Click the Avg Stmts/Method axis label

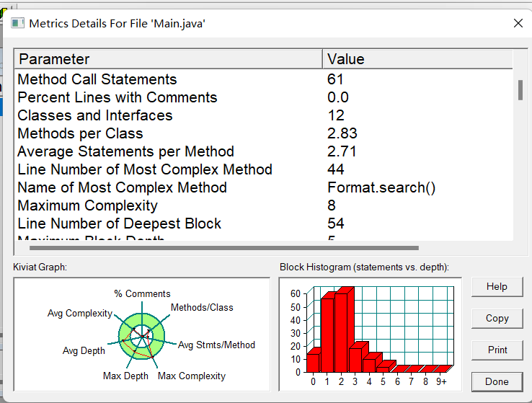[216, 345]
